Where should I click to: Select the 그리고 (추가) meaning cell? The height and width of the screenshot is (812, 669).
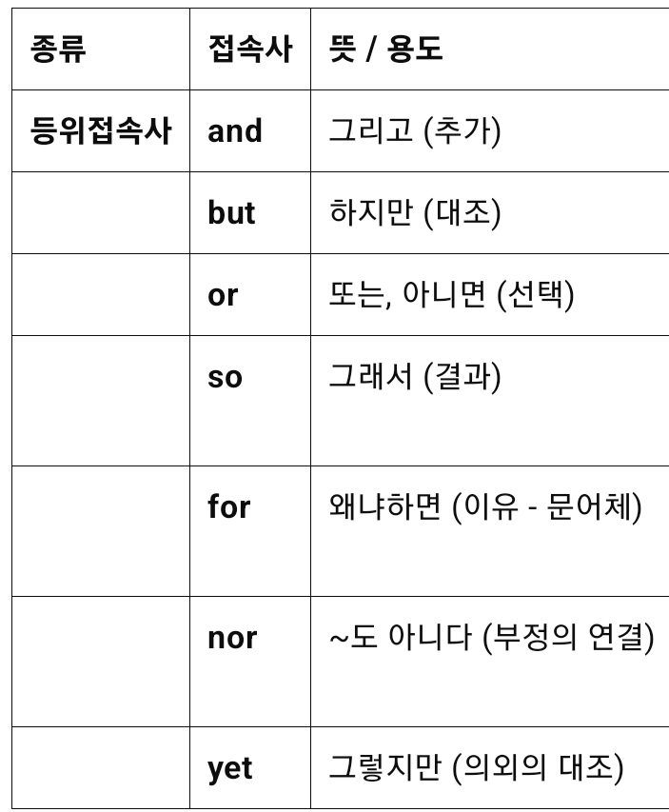(x=414, y=131)
